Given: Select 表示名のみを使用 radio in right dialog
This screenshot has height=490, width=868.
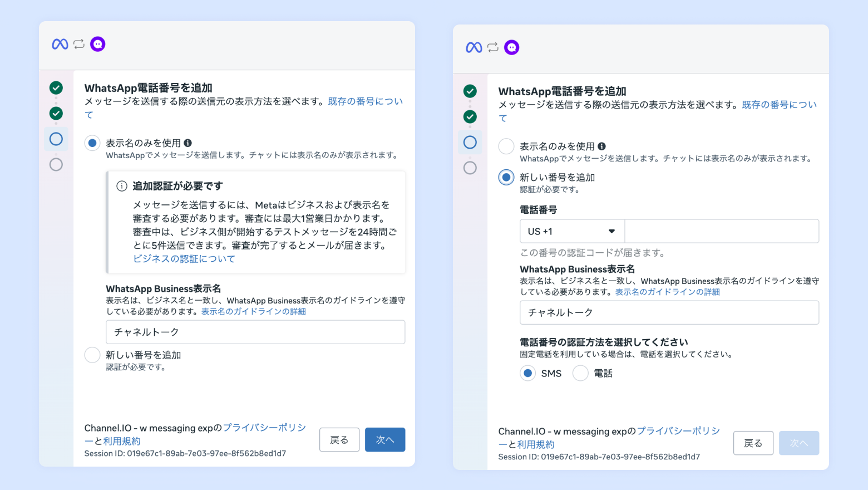Looking at the screenshot, I should 506,146.
